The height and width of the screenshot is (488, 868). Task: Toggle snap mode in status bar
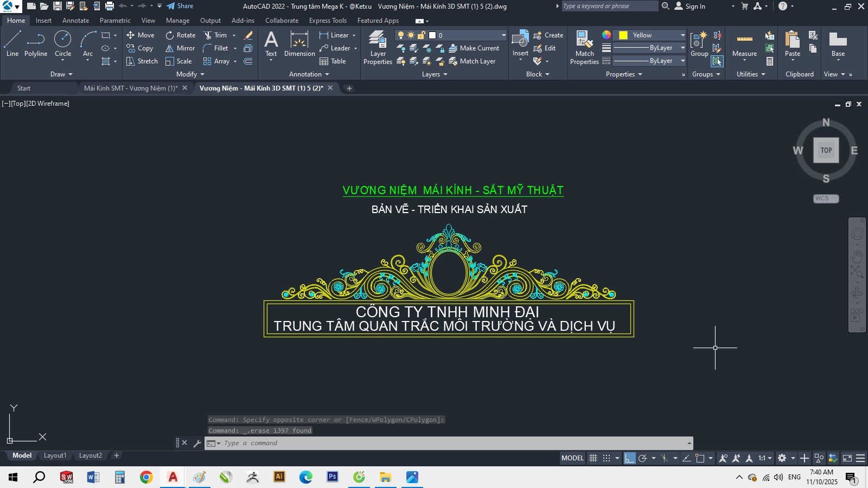[x=607, y=458]
